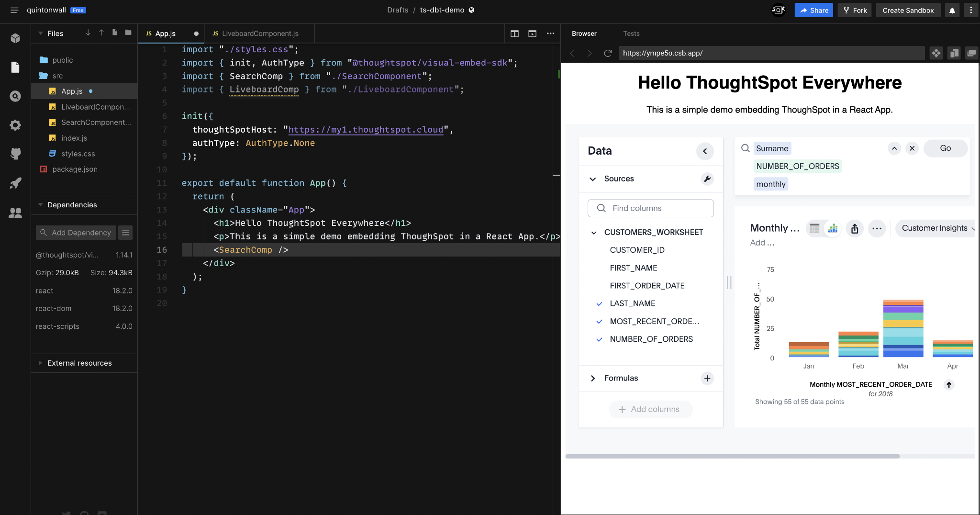The height and width of the screenshot is (515, 980).
Task: Clear search with X button
Action: tap(912, 148)
